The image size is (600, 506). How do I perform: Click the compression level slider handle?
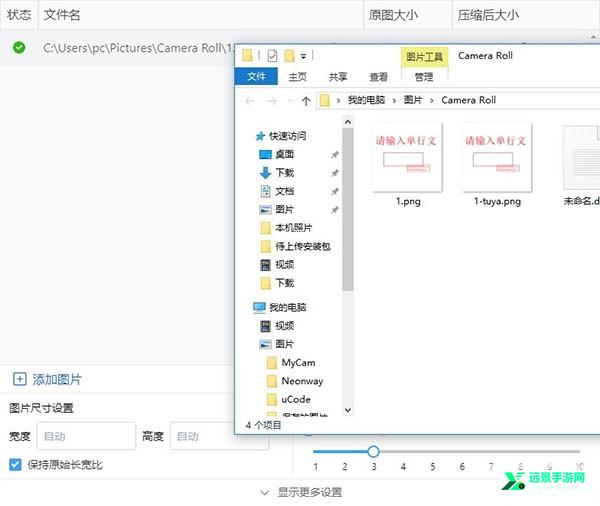[373, 452]
